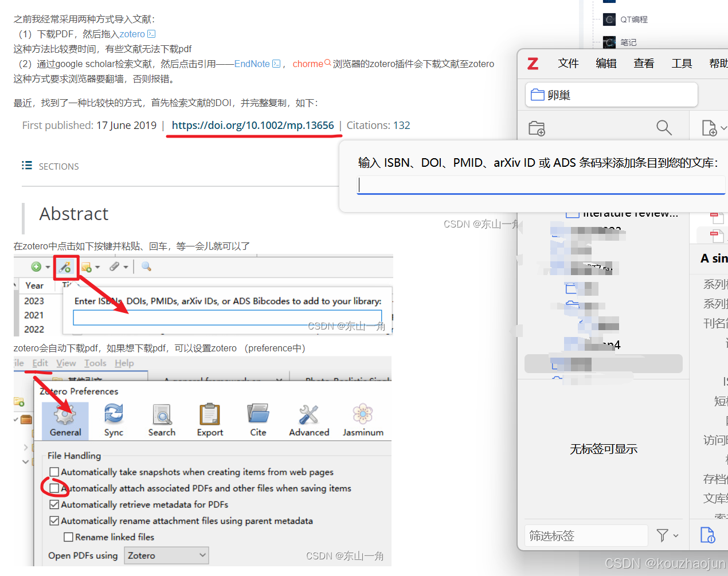Image resolution: width=728 pixels, height=576 pixels.
Task: Click the QT编程 column icon in sidebar
Action: point(610,19)
